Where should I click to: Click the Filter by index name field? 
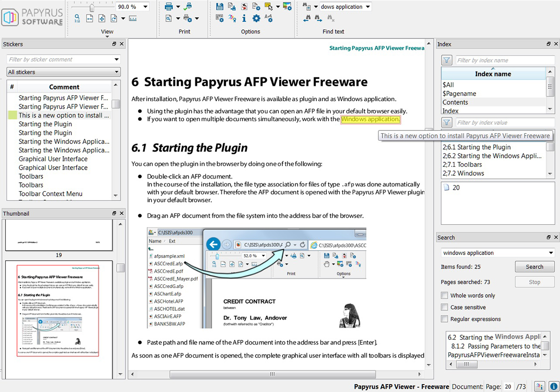pyautogui.click(x=504, y=60)
